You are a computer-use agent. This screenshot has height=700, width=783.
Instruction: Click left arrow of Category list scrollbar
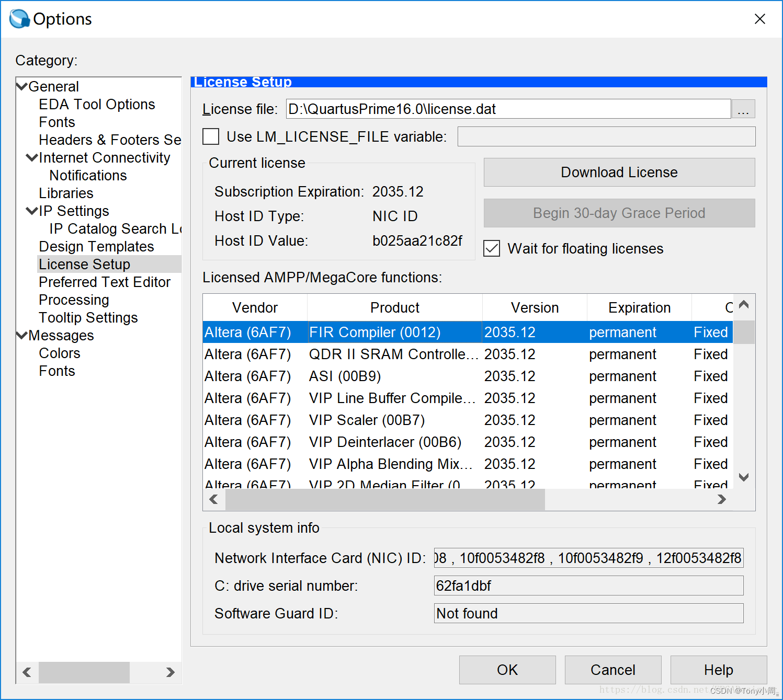pos(27,672)
